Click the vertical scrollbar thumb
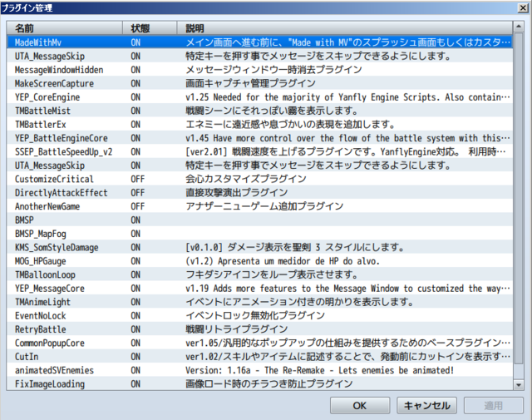 [519, 198]
